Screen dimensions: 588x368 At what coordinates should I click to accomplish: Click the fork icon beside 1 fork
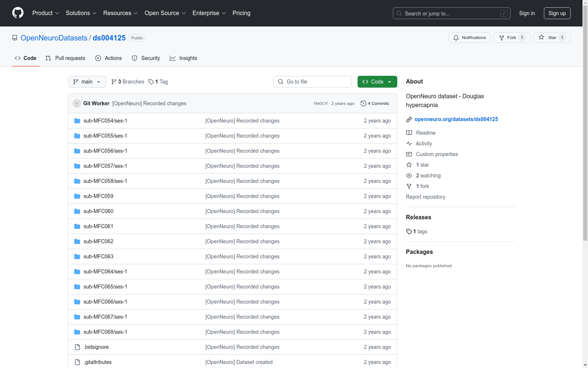coord(409,186)
